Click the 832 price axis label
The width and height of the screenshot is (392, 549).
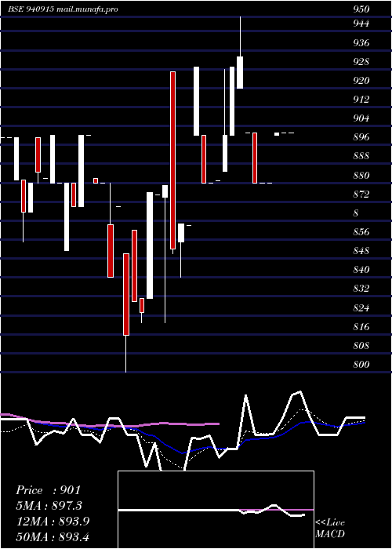(361, 289)
